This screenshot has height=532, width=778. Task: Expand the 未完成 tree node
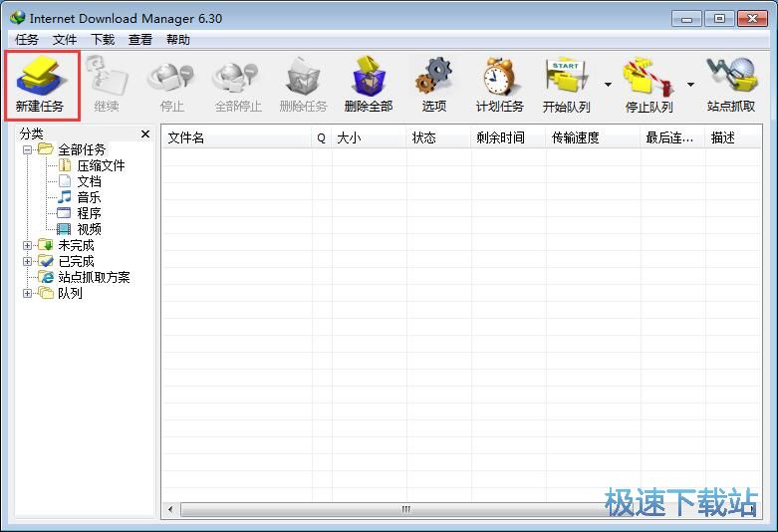tap(27, 245)
